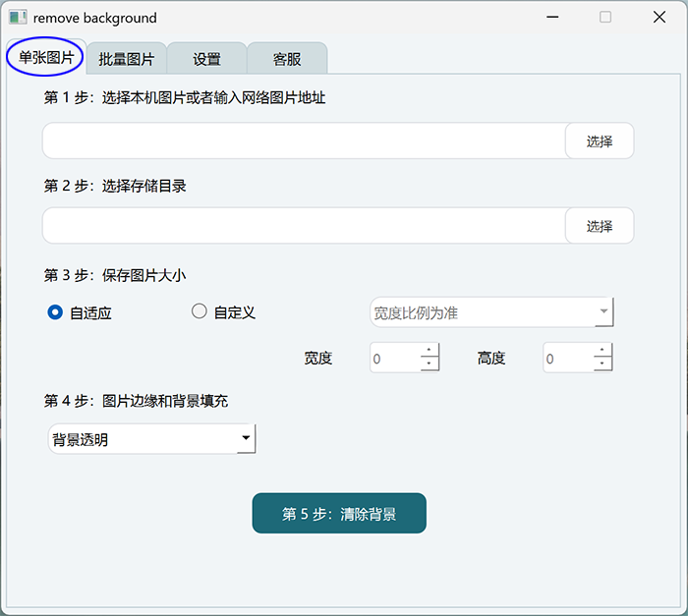Click the 宽度 value field
The height and width of the screenshot is (616, 688).
click(395, 358)
